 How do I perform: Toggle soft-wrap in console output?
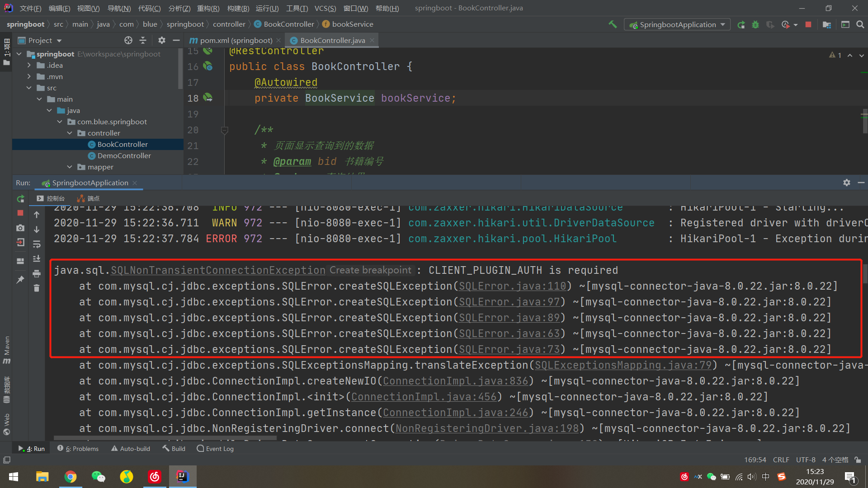[37, 244]
